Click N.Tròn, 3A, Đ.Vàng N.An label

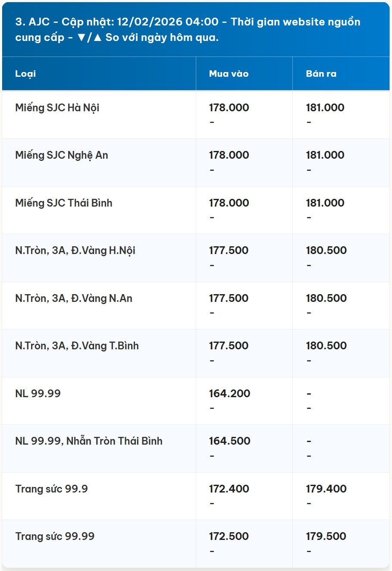(74, 298)
